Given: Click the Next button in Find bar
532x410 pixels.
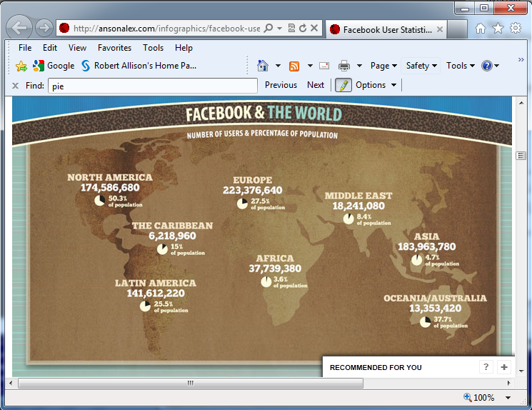Looking at the screenshot, I should pyautogui.click(x=316, y=85).
